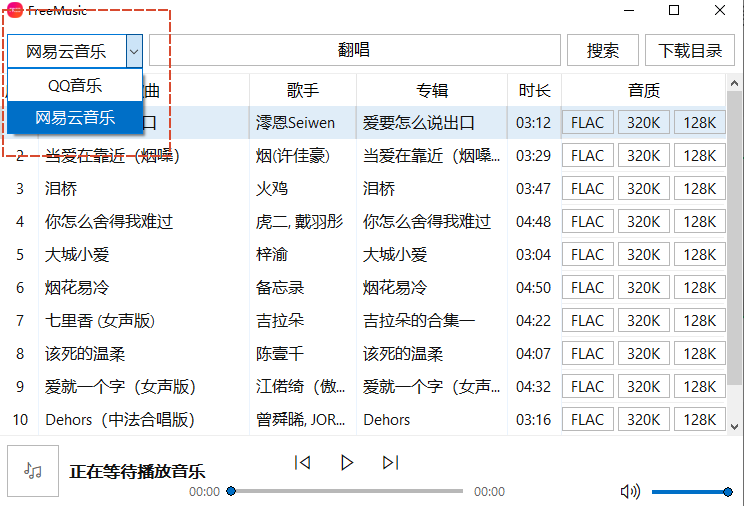Click singer 陈壹千
Viewport: 744px width, 506px height.
tap(280, 354)
